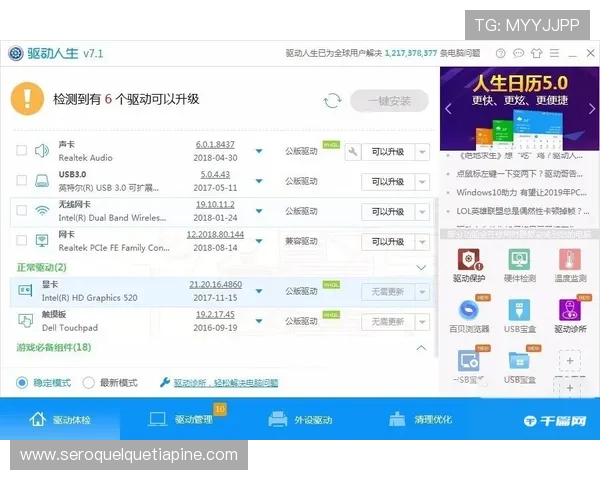Open dropdown beside Dell Touchpad 无需更新

coord(422,322)
